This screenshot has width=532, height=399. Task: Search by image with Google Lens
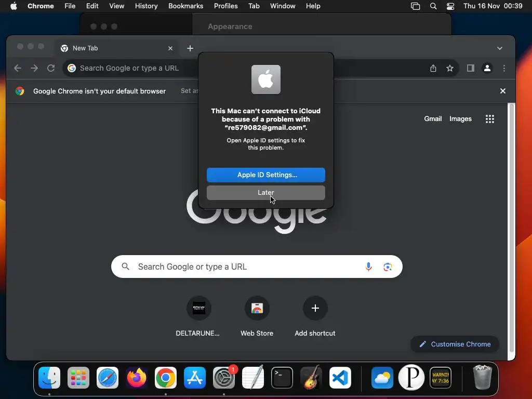(x=388, y=267)
